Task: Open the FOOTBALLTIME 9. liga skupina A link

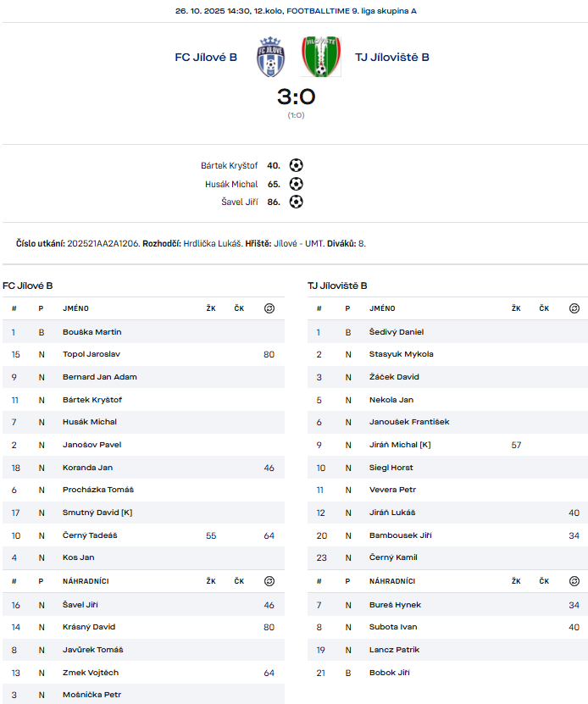Action: (x=352, y=11)
